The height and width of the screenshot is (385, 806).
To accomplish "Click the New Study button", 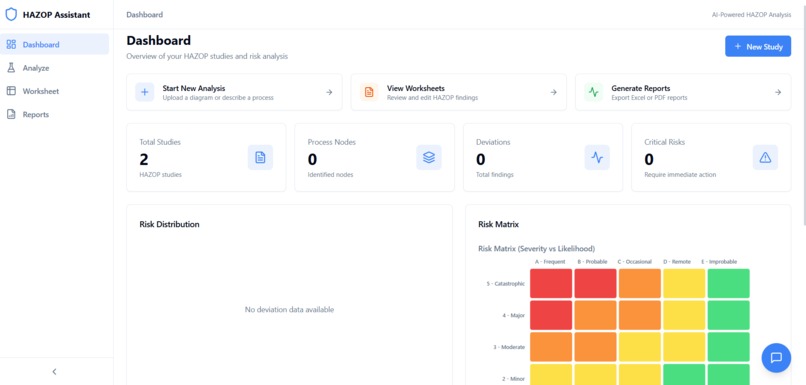I will [758, 46].
